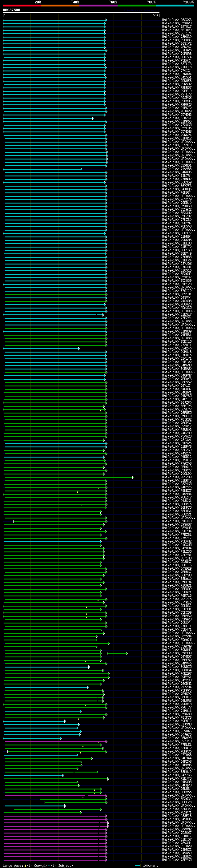Open hit UniRef100_B9T817

point(177,26)
